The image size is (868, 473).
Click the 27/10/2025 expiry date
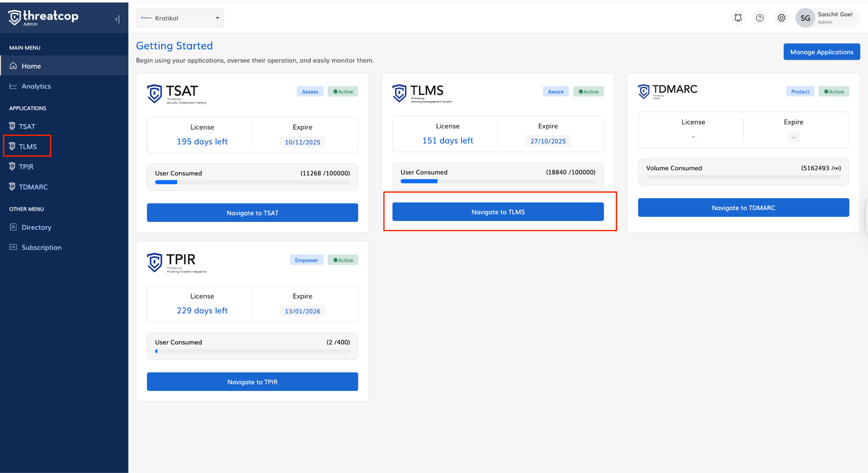pyautogui.click(x=548, y=141)
